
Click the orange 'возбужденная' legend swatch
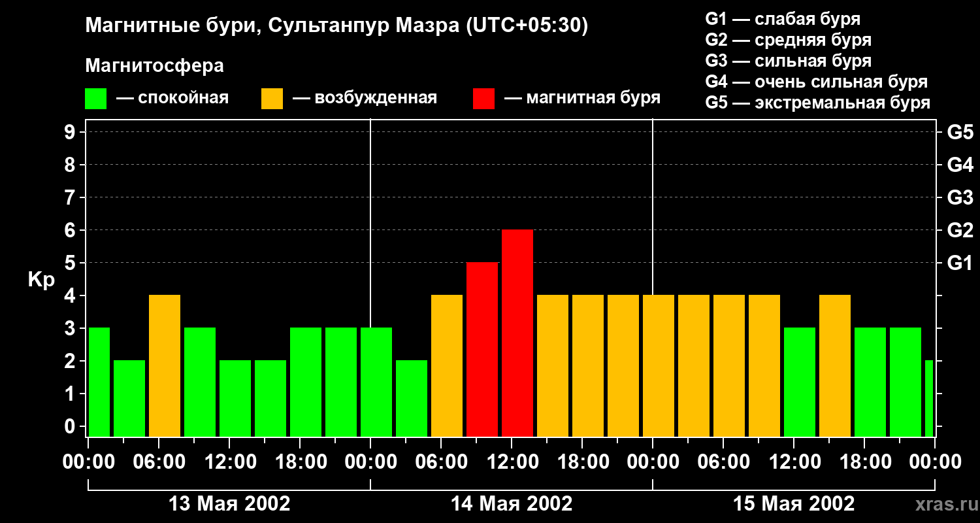point(272,99)
